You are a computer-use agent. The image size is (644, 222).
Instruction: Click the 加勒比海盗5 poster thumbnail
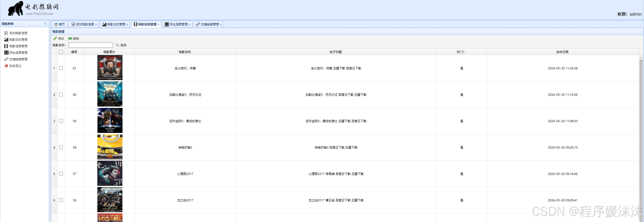pos(110,94)
